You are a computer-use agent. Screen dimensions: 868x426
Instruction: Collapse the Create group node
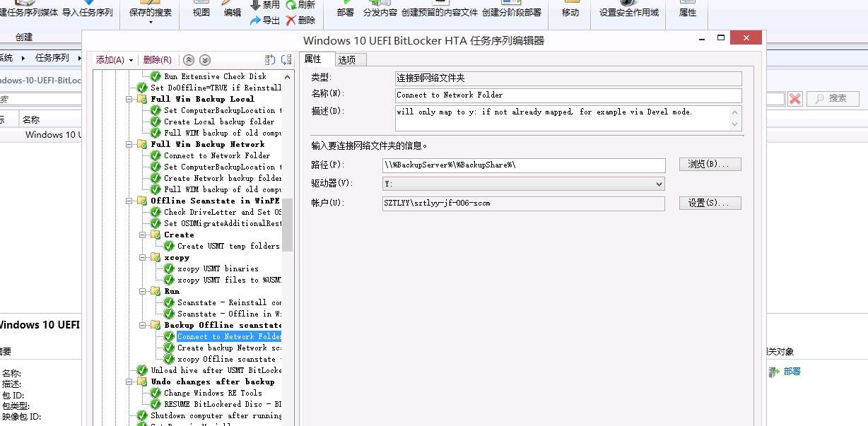[x=143, y=235]
